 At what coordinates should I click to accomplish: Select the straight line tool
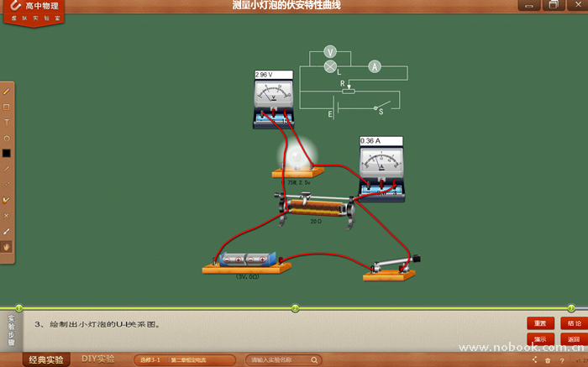click(x=7, y=169)
